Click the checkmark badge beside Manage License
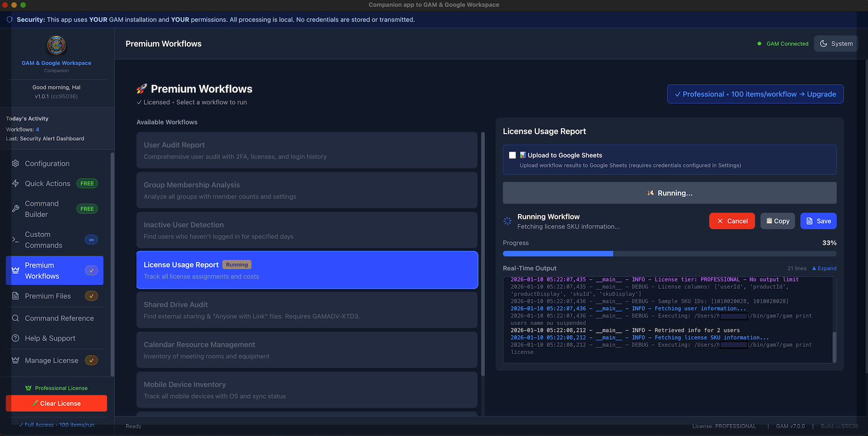This screenshot has width=868, height=436. point(91,361)
